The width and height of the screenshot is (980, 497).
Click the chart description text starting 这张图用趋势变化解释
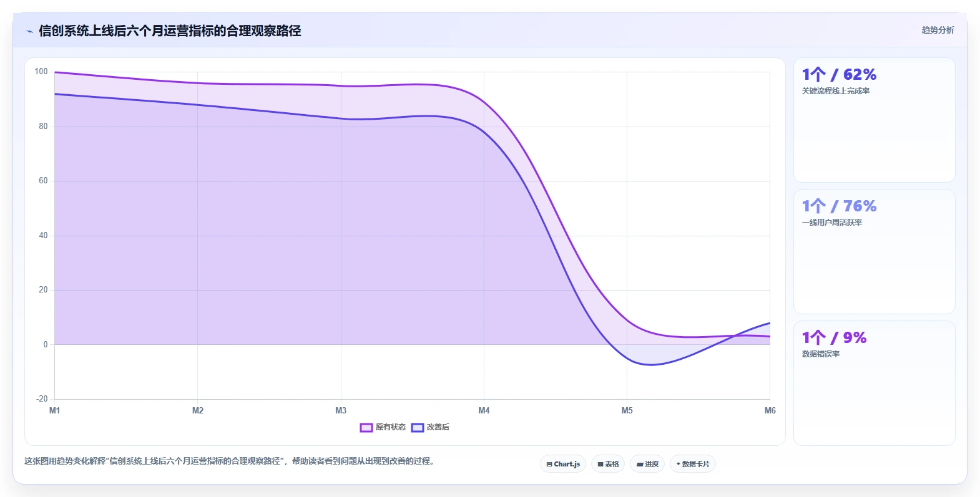pyautogui.click(x=230, y=461)
